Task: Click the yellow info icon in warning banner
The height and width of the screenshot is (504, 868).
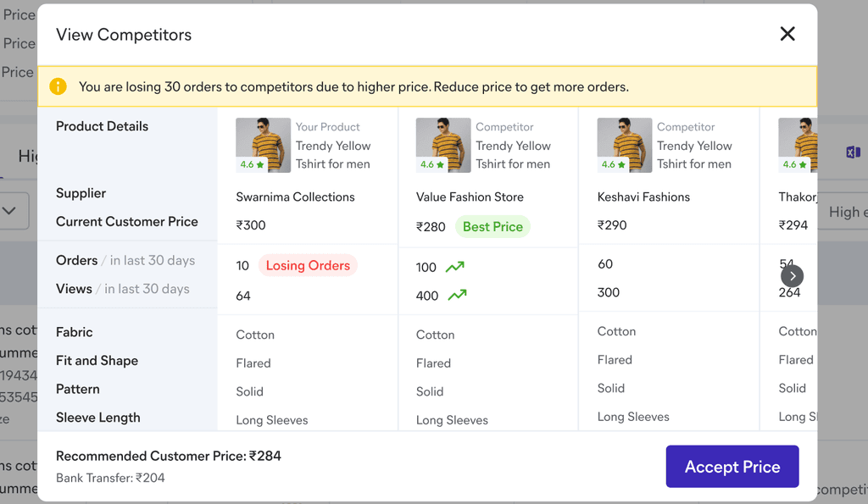Action: (x=58, y=86)
